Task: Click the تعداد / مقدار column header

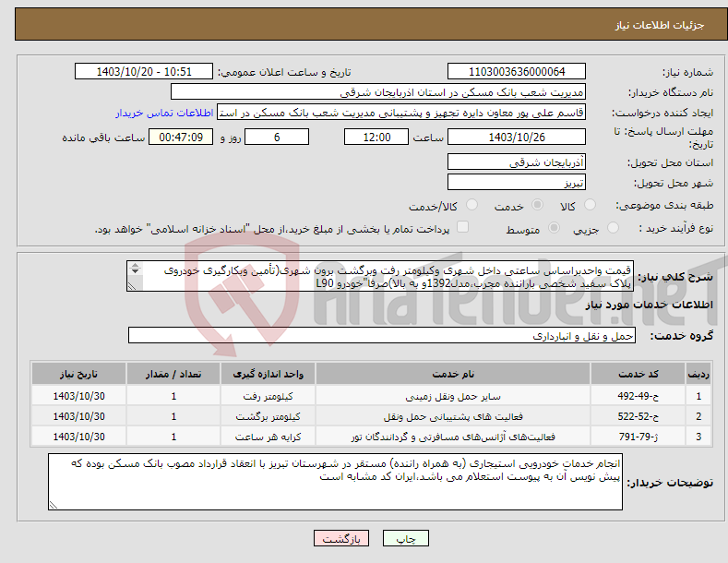Action: [173, 374]
